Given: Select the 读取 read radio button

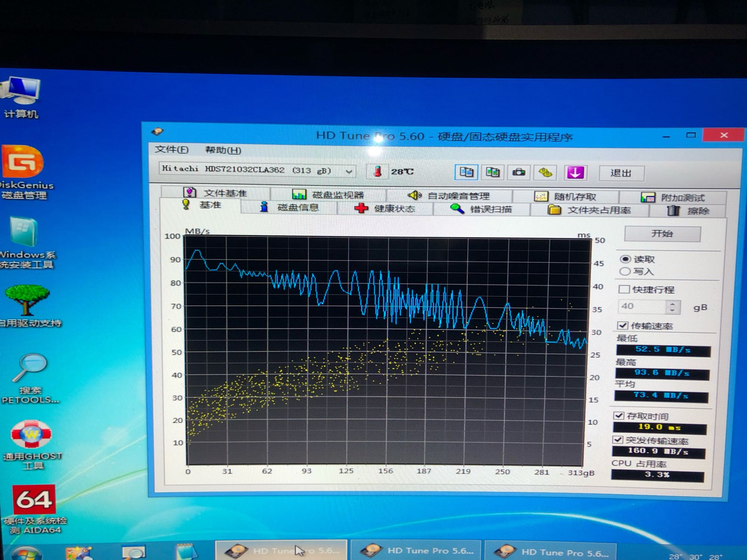Looking at the screenshot, I should (625, 259).
